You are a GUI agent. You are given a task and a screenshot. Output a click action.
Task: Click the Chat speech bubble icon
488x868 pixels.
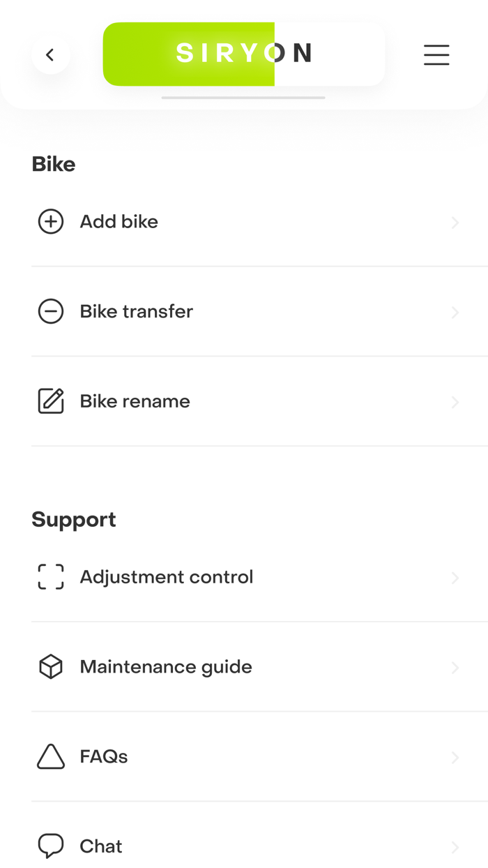(51, 846)
